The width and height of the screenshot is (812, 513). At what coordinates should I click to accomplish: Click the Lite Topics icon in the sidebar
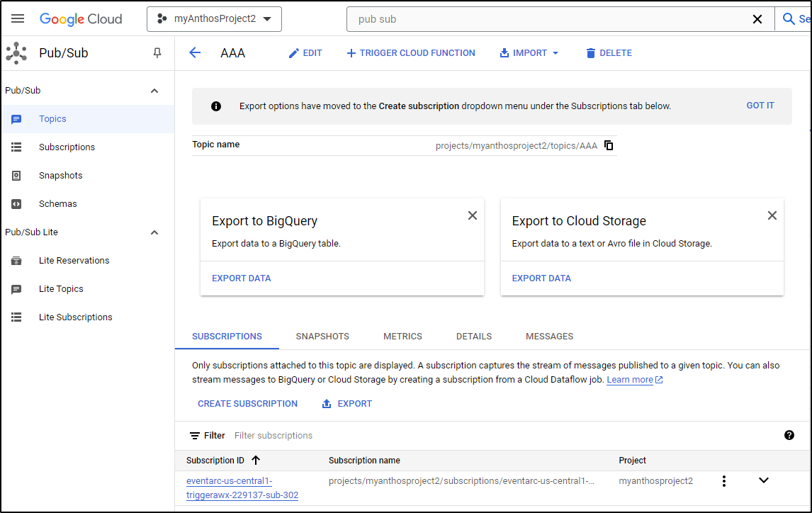[x=16, y=289]
